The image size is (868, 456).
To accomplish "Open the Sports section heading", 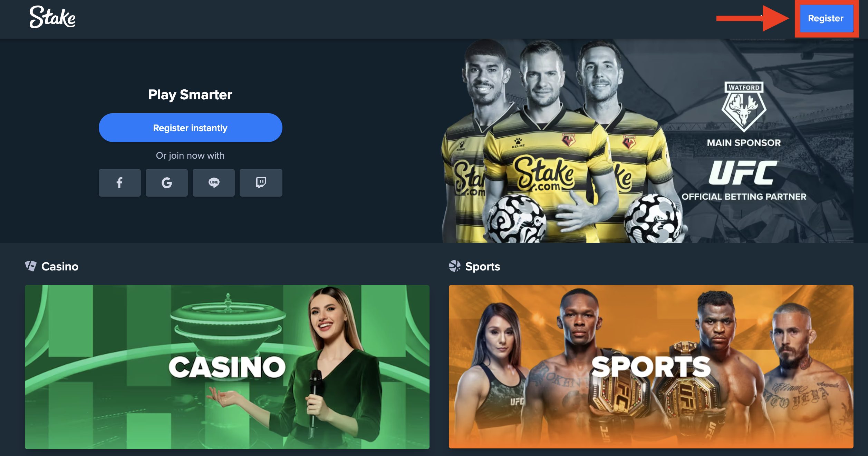I will 483,266.
